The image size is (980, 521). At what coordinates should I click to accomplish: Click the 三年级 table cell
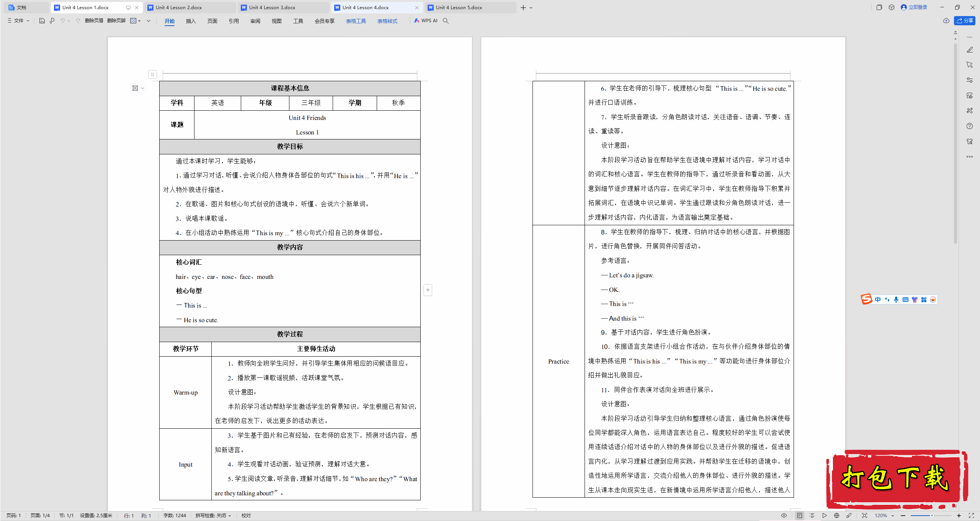(x=311, y=103)
